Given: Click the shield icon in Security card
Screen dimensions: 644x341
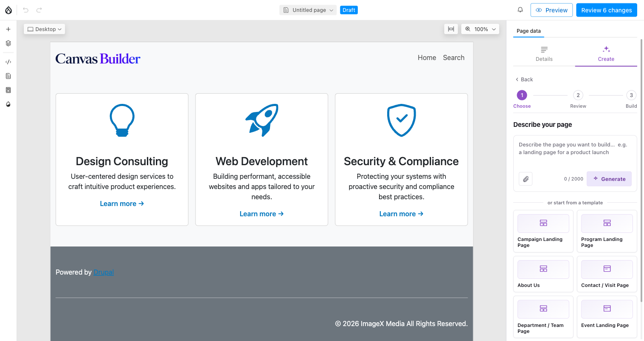Looking at the screenshot, I should [401, 120].
